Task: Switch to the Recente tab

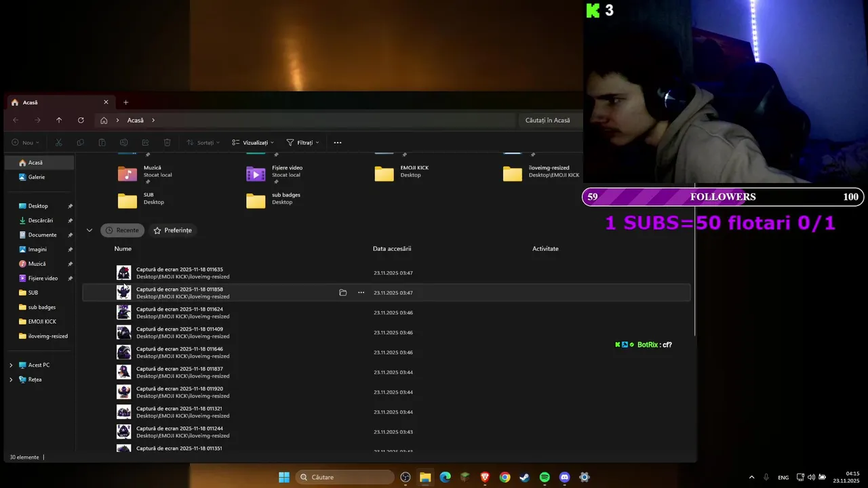Action: tap(122, 230)
